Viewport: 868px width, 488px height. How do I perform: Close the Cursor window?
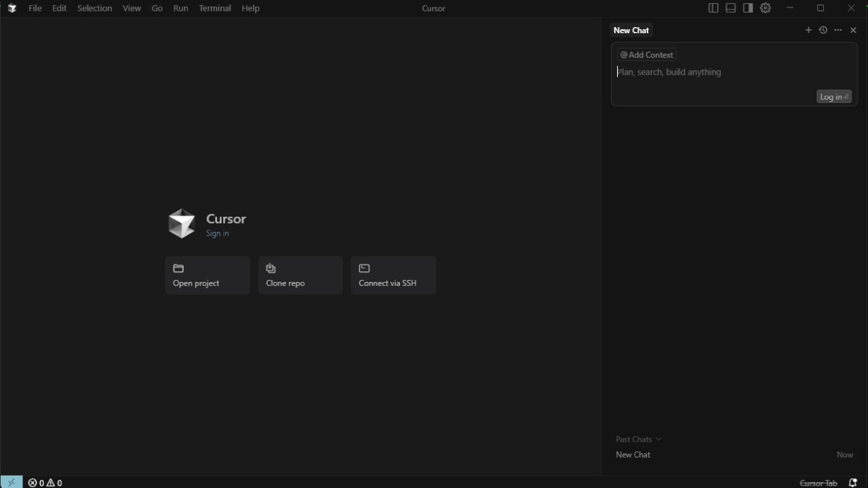(x=851, y=8)
